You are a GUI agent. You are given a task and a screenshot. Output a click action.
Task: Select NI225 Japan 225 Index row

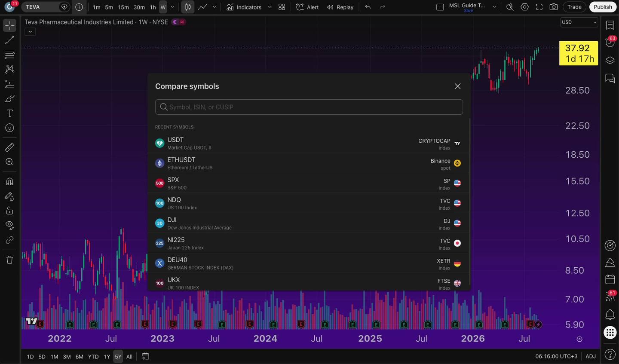308,243
